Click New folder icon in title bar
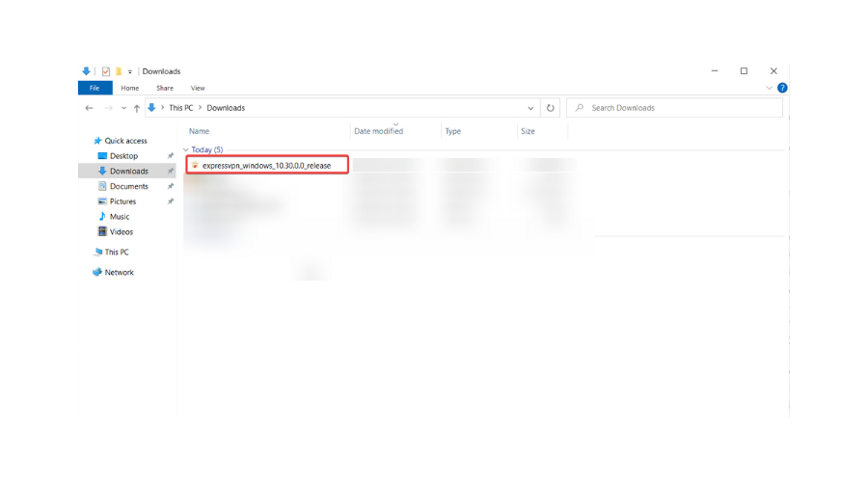This screenshot has width=868, height=482. (118, 71)
